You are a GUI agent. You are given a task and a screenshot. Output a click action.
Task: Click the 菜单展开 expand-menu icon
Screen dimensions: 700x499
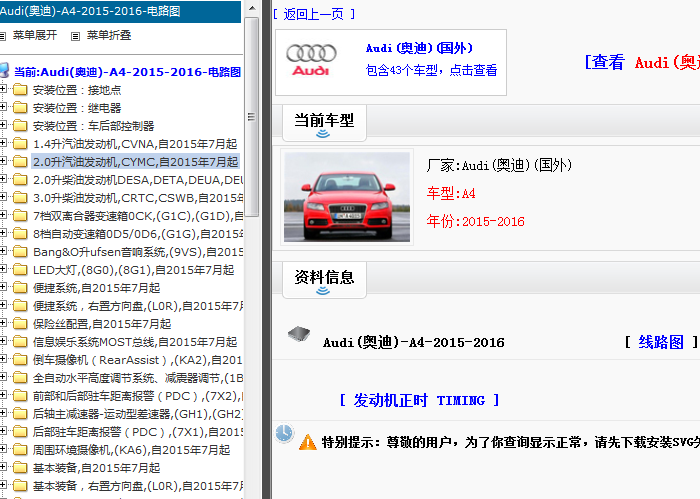click(x=3, y=36)
